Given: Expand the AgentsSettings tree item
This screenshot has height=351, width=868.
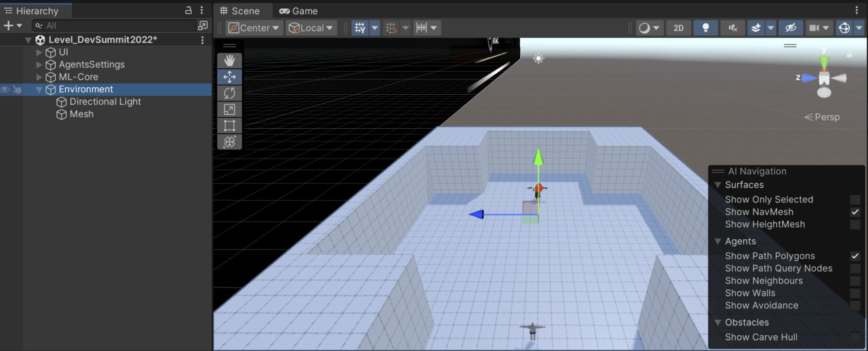Looking at the screenshot, I should click(x=39, y=65).
